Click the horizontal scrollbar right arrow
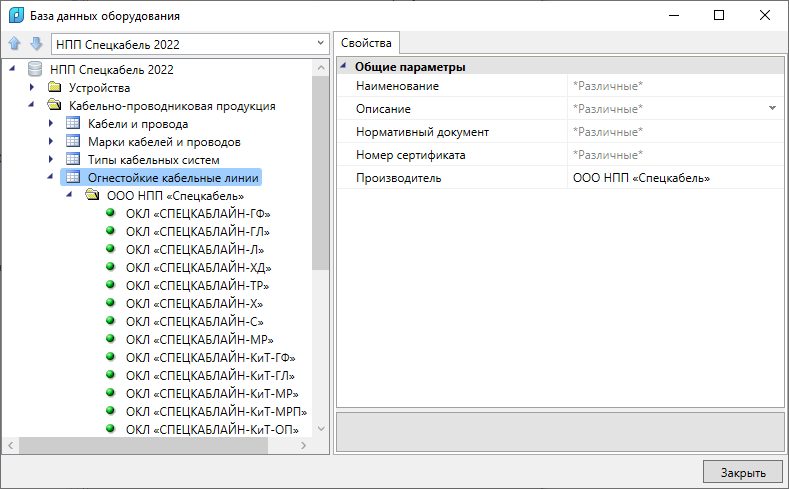789x489 pixels. pos(303,445)
